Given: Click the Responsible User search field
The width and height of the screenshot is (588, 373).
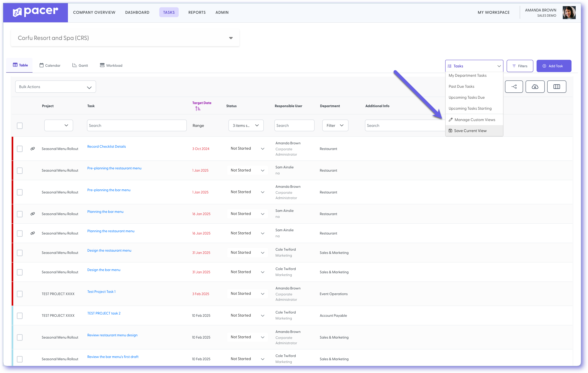Looking at the screenshot, I should [294, 125].
